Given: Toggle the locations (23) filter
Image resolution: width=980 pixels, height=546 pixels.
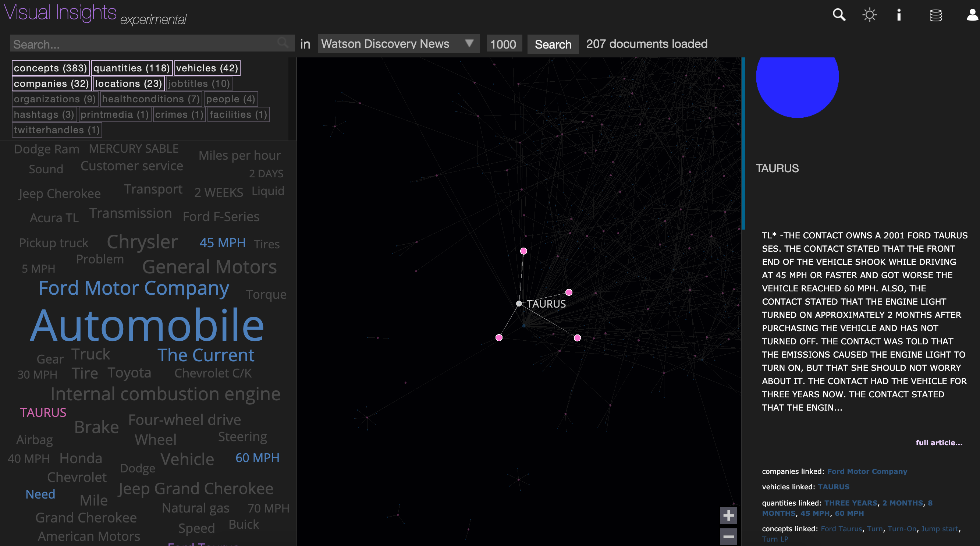Looking at the screenshot, I should tap(129, 84).
